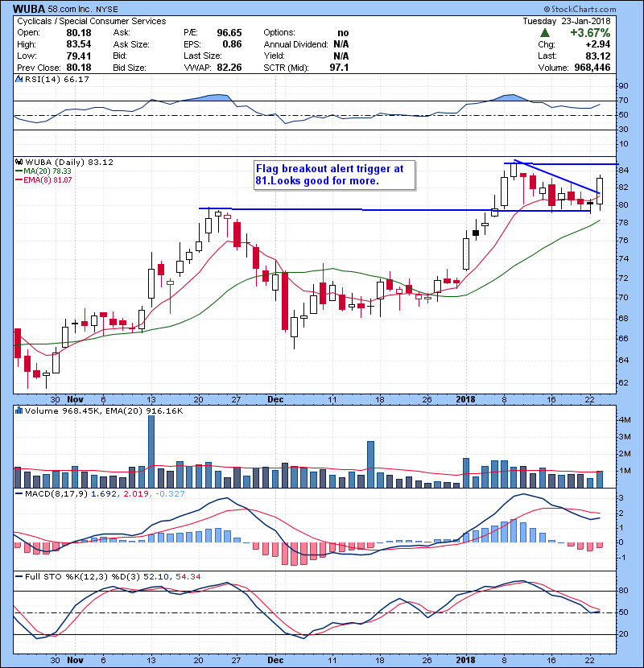Click the '30' level on RSI axis
644x668 pixels.
(623, 130)
